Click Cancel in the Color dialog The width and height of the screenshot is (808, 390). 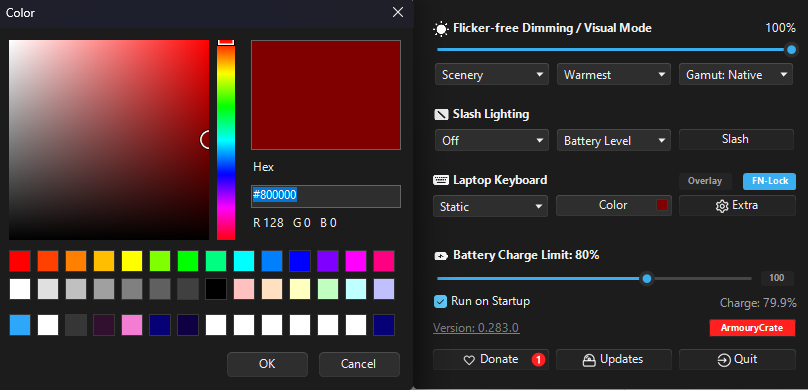[x=359, y=364]
